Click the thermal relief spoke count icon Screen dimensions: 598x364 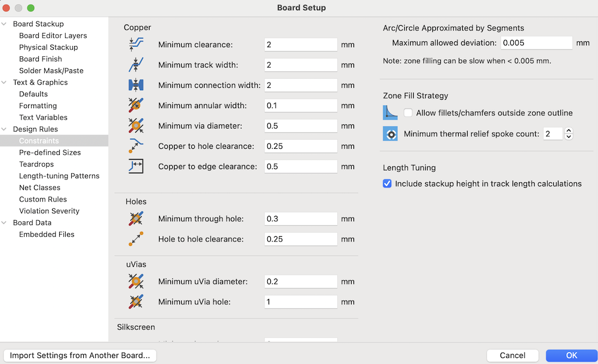point(390,134)
